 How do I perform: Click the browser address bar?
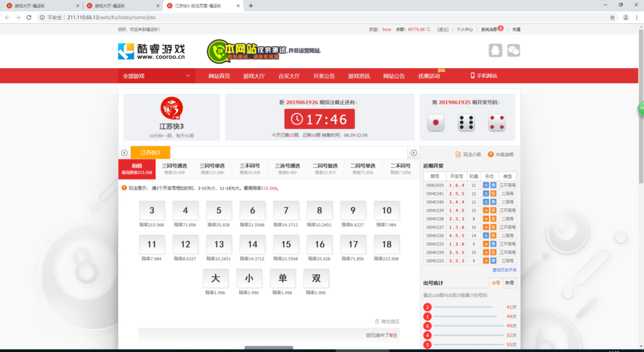click(x=314, y=17)
